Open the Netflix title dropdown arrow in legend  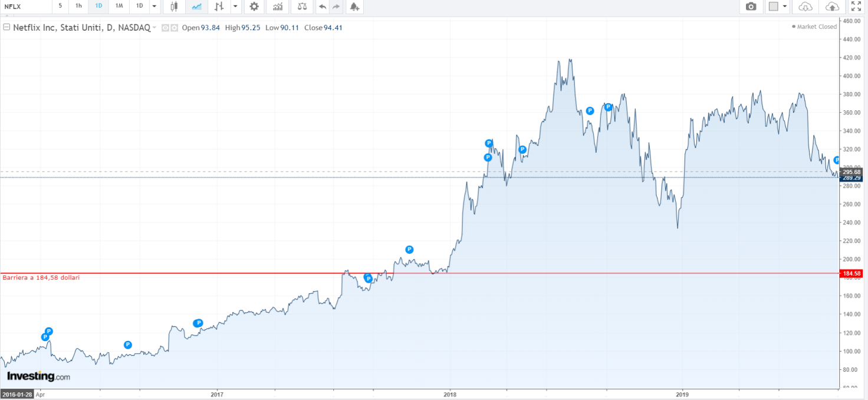154,28
